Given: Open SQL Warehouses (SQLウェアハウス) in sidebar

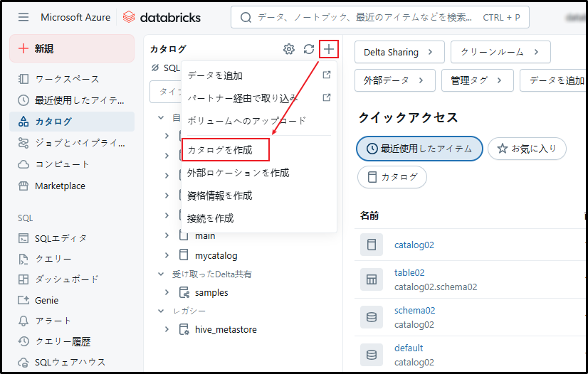Looking at the screenshot, I should (x=72, y=362).
